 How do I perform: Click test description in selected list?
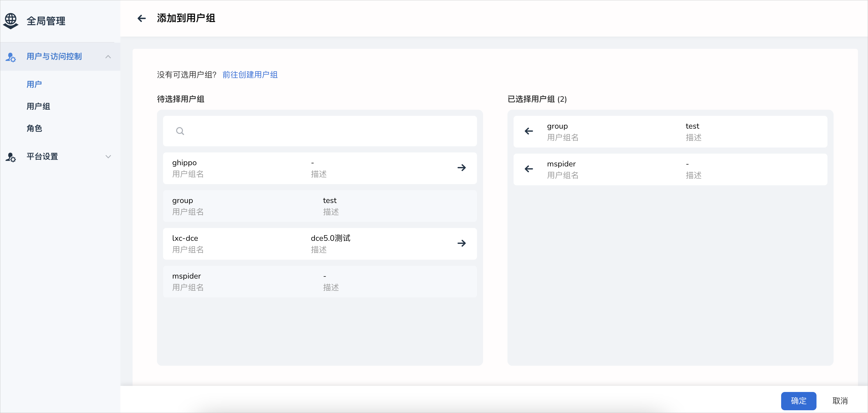692,126
